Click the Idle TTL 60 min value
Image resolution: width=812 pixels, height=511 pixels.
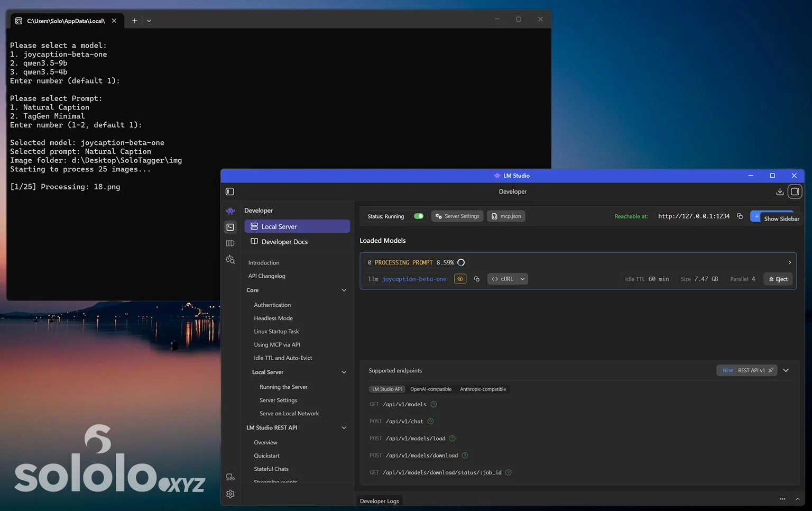647,279
